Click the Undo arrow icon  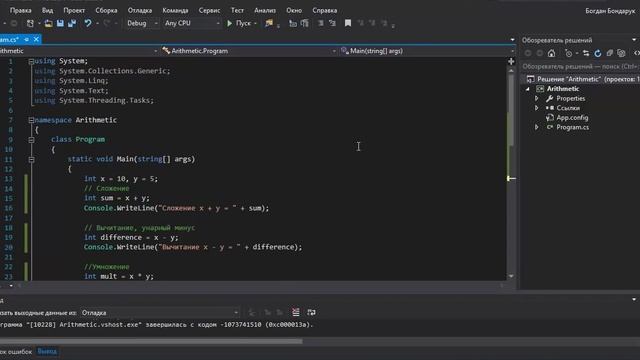88,23
